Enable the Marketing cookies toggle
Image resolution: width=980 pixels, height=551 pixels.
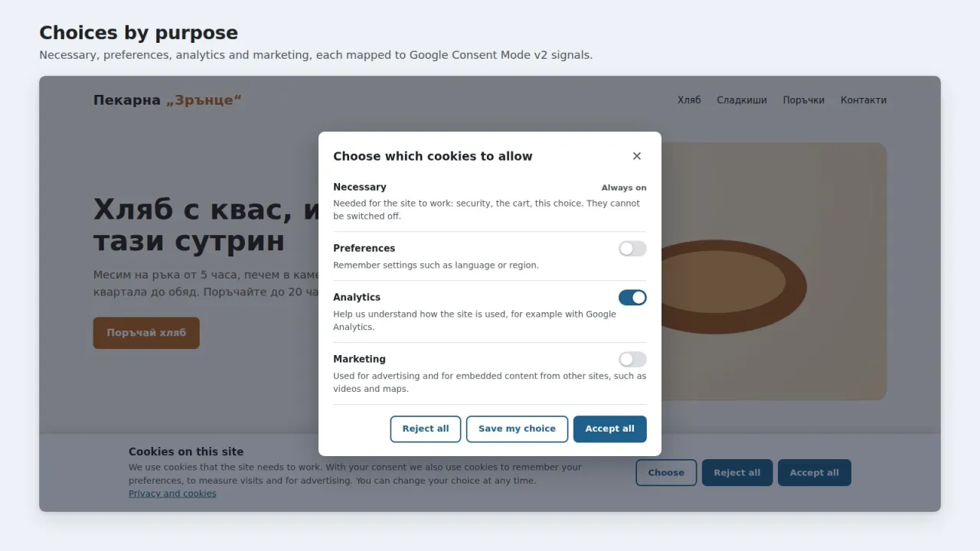[x=632, y=360]
